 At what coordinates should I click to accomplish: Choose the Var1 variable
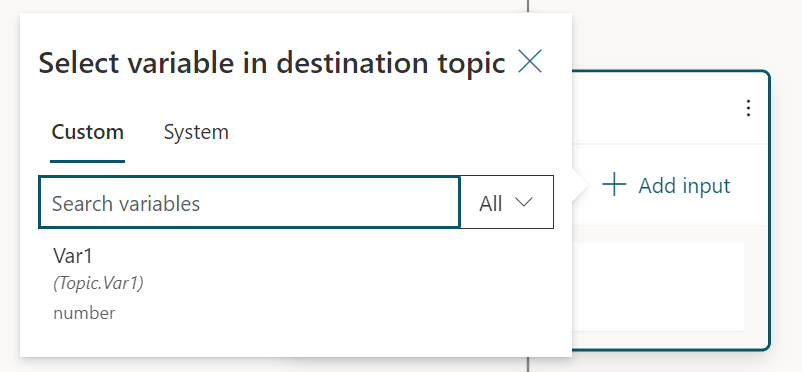(x=296, y=284)
